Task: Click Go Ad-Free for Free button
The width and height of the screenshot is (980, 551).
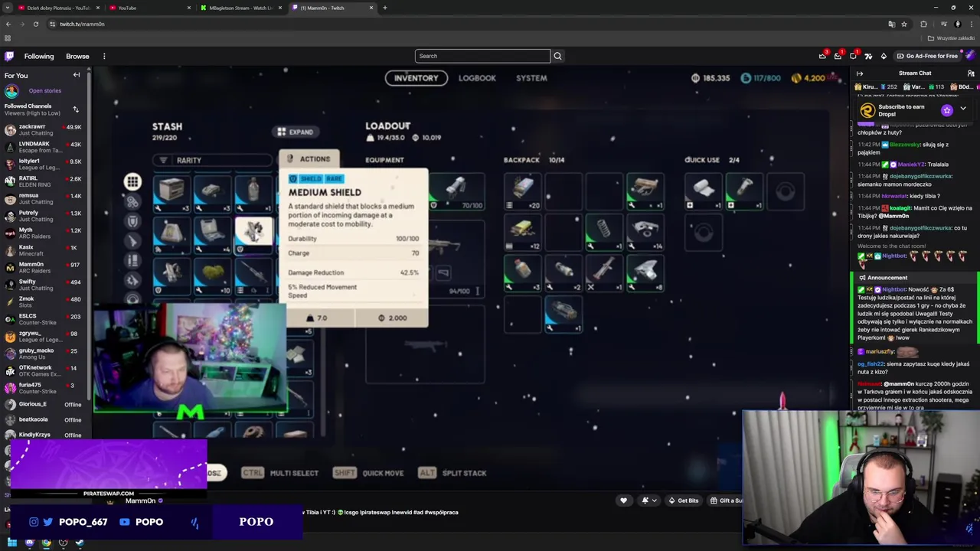Action: pos(926,56)
